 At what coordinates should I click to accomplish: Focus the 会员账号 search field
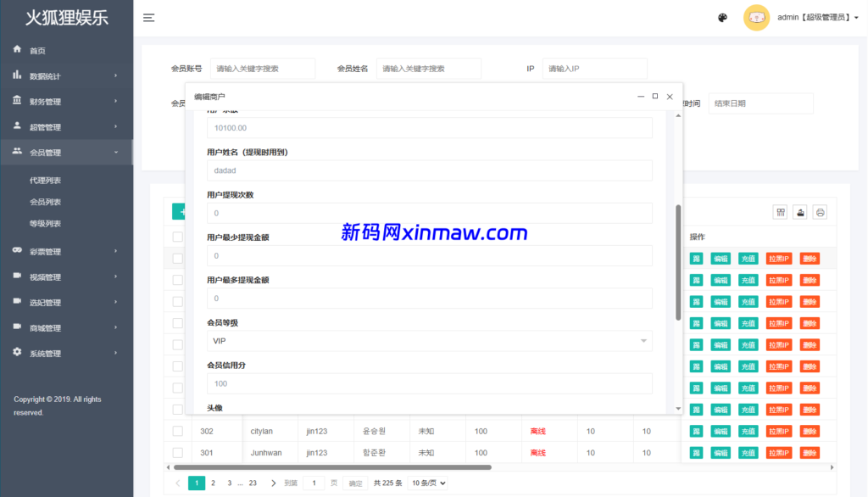[263, 69]
